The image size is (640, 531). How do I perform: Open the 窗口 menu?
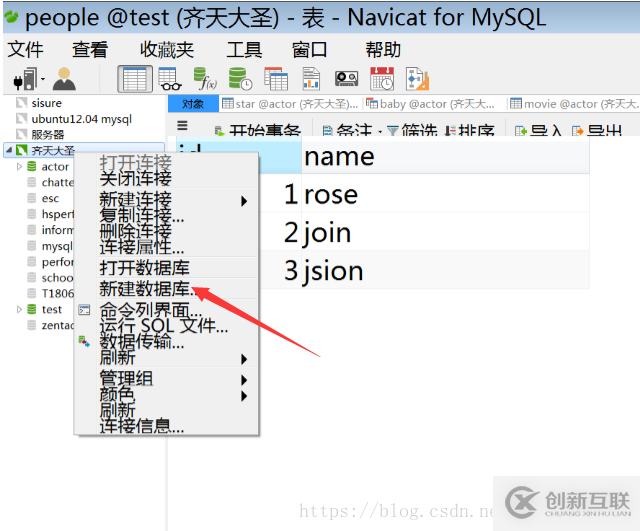pyautogui.click(x=309, y=49)
